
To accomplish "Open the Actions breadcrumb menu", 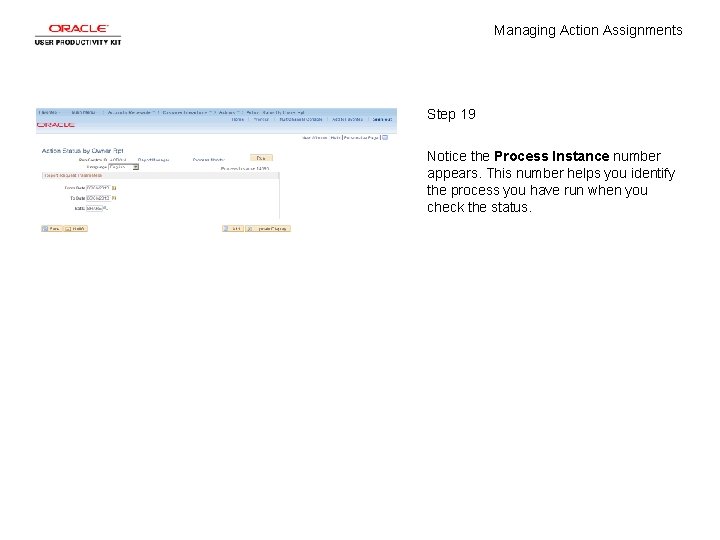I will pos(228,112).
